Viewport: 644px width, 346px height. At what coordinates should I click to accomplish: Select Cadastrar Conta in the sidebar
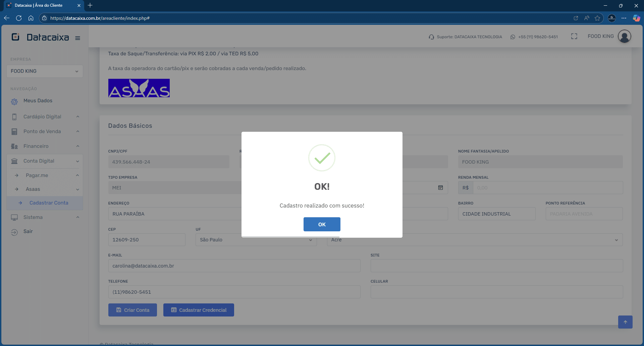click(49, 203)
